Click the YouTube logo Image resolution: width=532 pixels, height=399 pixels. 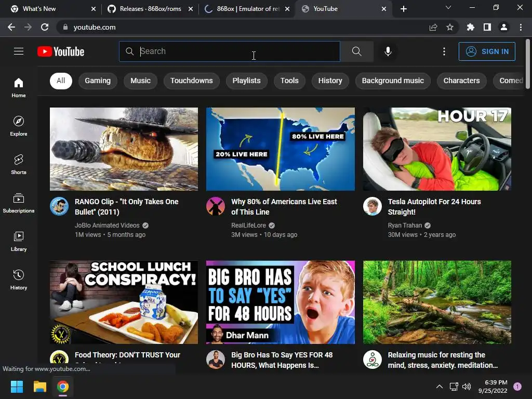pyautogui.click(x=61, y=51)
